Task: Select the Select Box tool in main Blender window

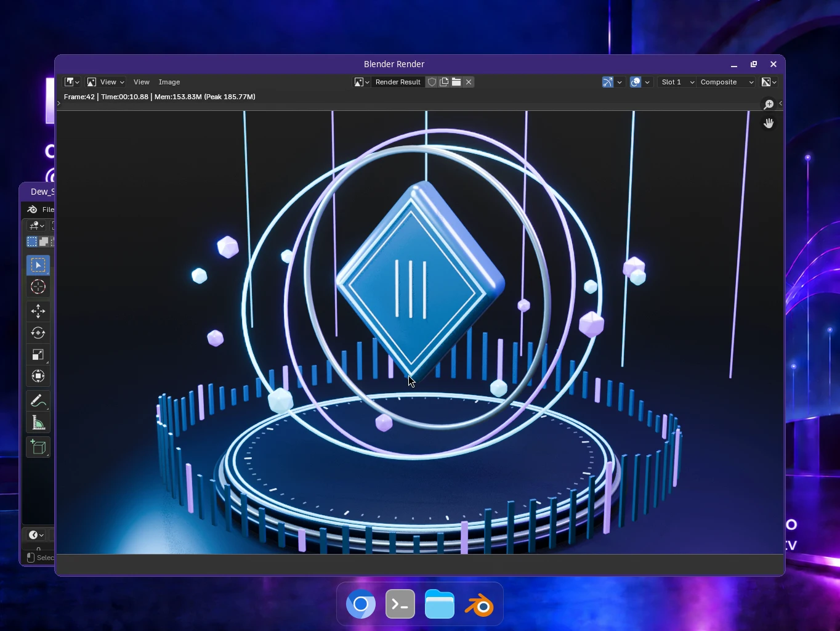Action: (38, 265)
